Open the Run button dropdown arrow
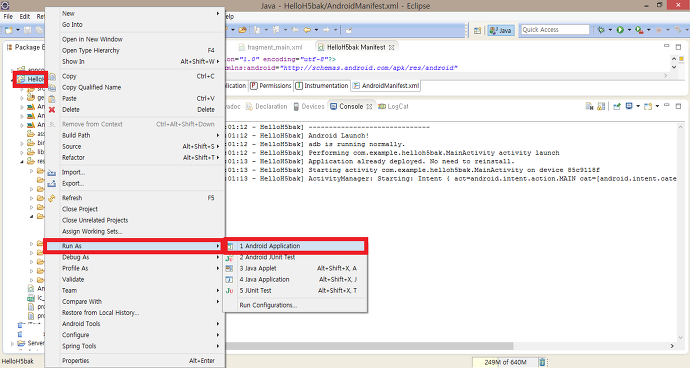This screenshot has width=690, height=368. tap(629, 30)
